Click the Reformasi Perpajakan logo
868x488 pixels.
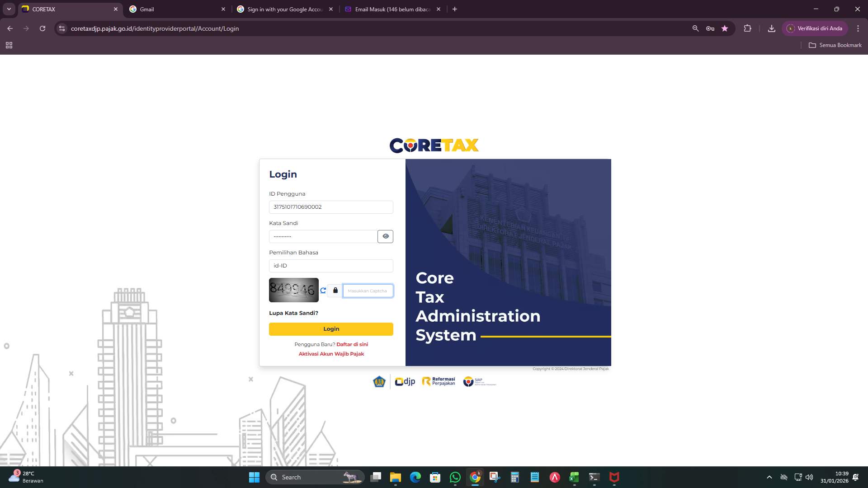point(438,381)
